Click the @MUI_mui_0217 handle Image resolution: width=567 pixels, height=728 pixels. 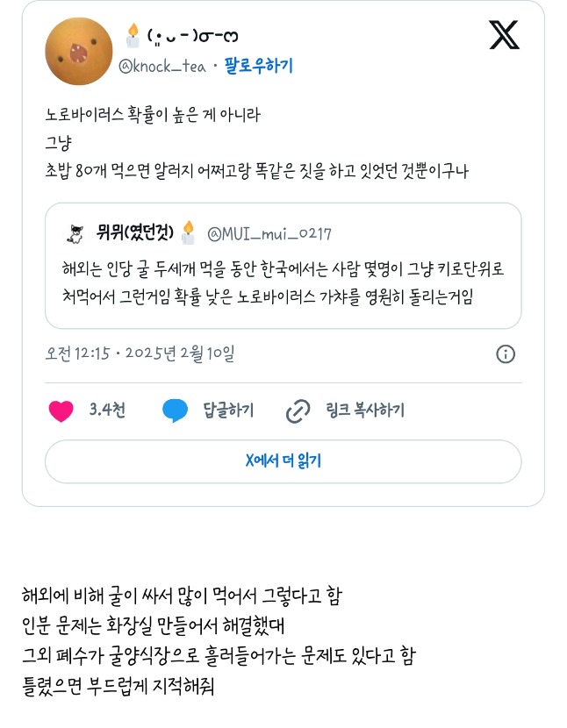pos(269,233)
